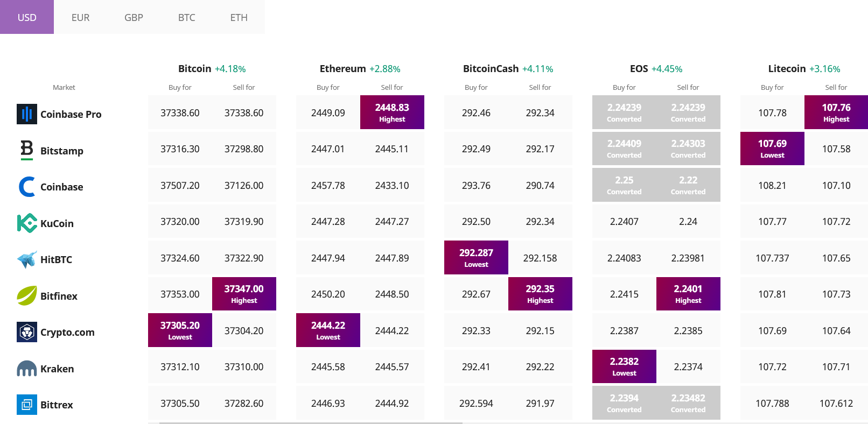Click the lowest BitcoinCash buy price 292.287
Image resolution: width=868 pixels, height=424 pixels.
pyautogui.click(x=476, y=258)
